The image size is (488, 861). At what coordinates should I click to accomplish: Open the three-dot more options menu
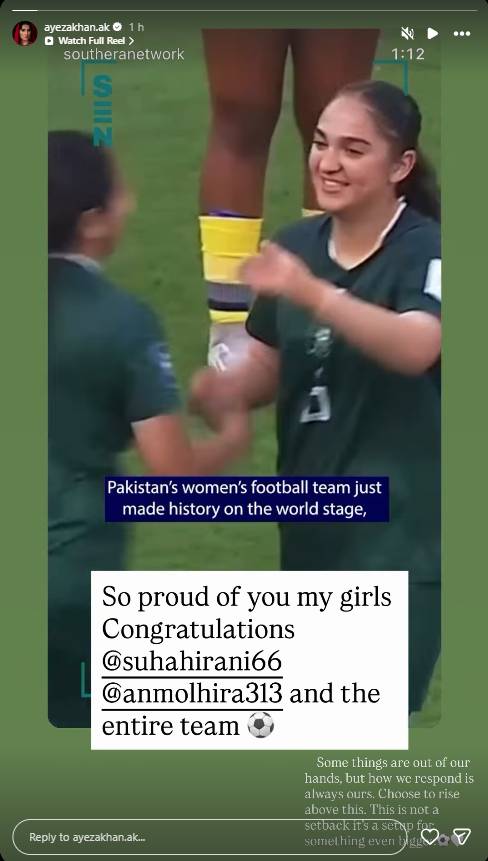click(x=462, y=33)
